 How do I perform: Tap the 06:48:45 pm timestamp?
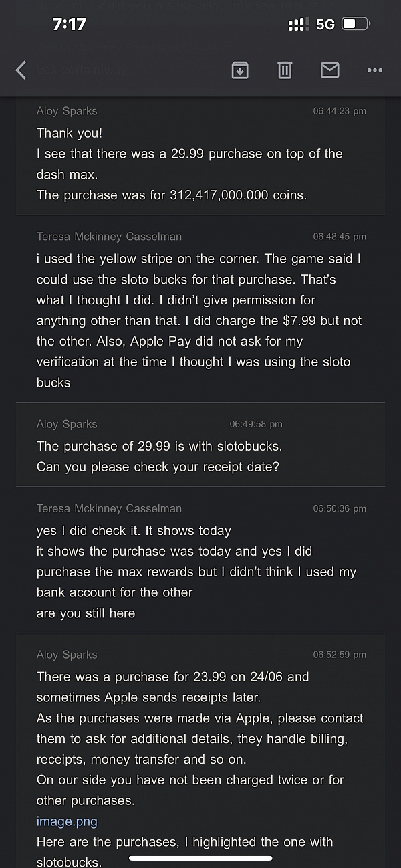(341, 236)
